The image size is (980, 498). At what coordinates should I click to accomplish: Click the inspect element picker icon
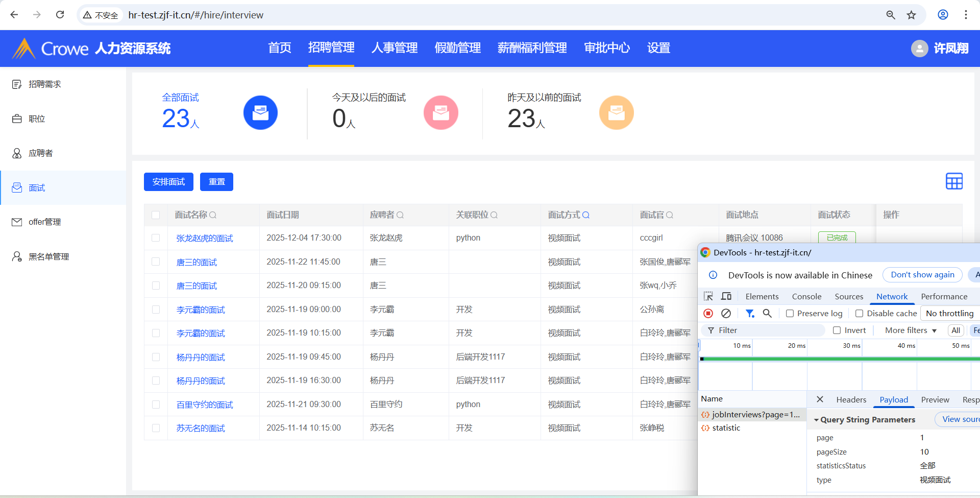click(708, 296)
